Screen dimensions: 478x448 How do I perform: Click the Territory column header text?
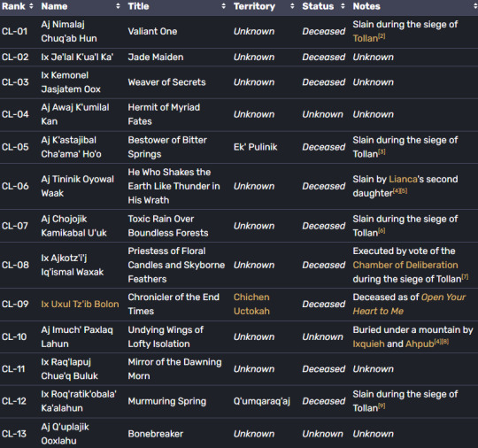(254, 6)
